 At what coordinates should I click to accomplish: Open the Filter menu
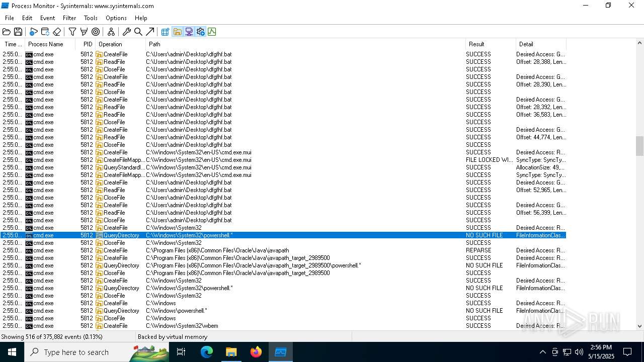[69, 18]
